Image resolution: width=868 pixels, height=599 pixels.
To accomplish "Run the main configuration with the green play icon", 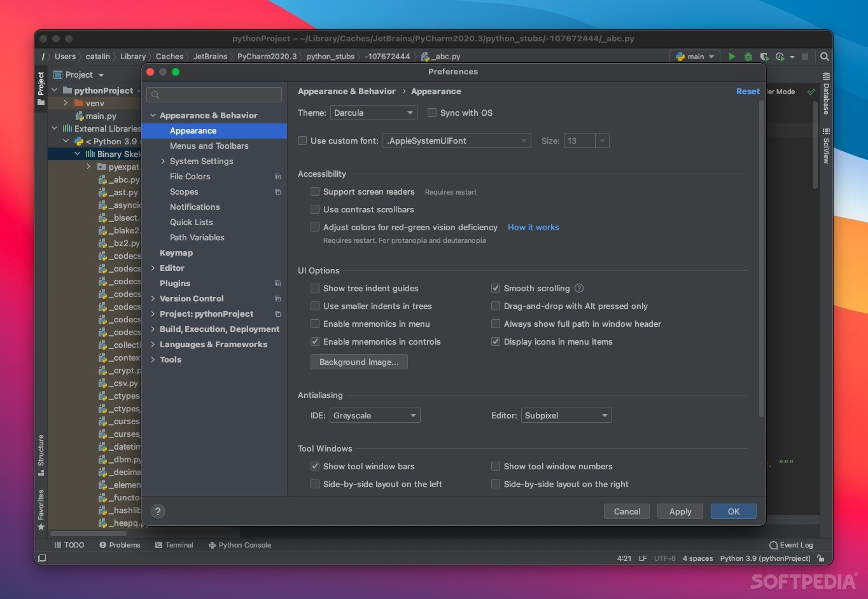I will coord(732,57).
